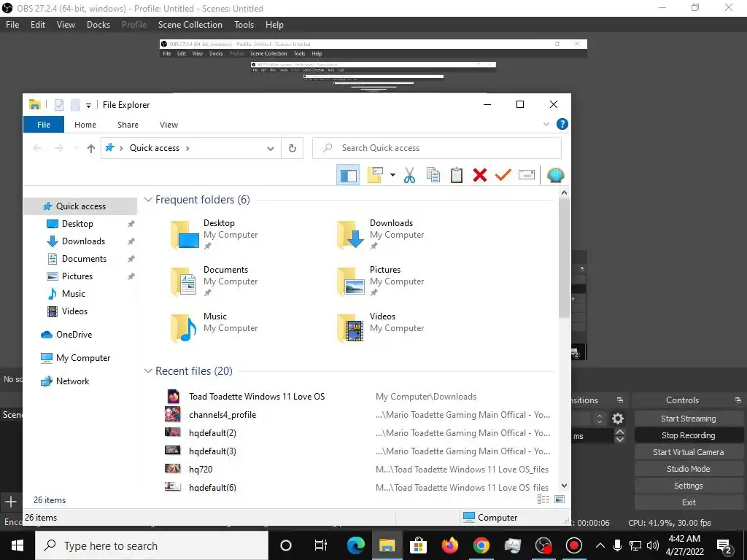The height and width of the screenshot is (560, 747).
Task: Click the new folder icon in title bar
Action: 75,105
